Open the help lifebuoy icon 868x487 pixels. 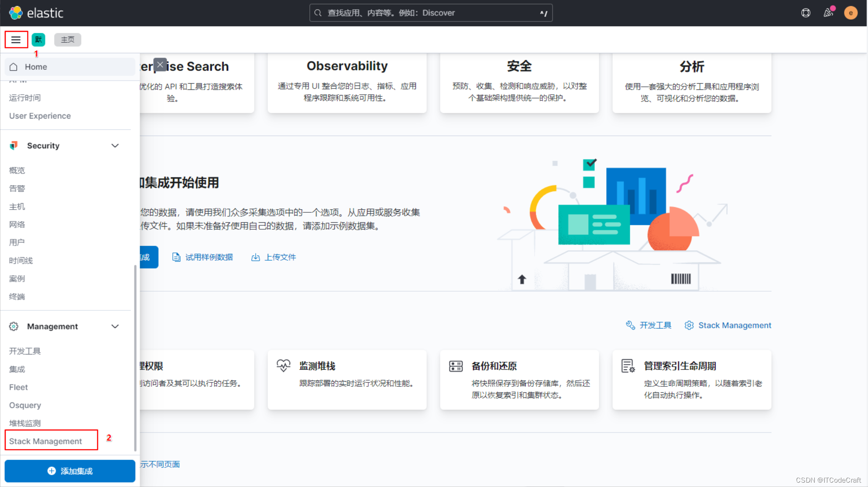(x=806, y=13)
